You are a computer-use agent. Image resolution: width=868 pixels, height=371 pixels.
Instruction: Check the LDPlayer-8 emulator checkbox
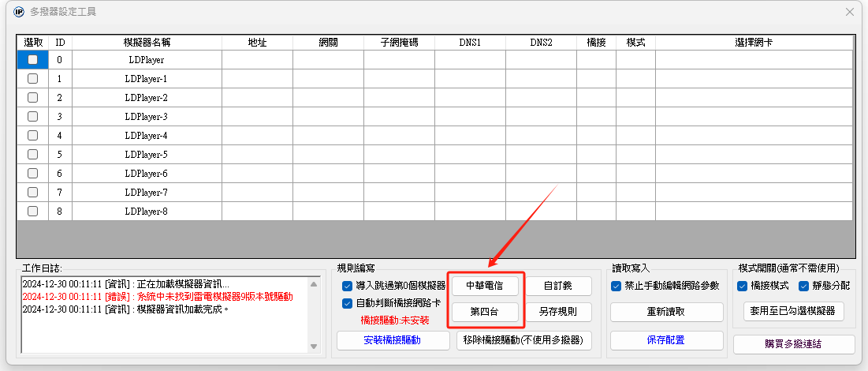[x=32, y=211]
